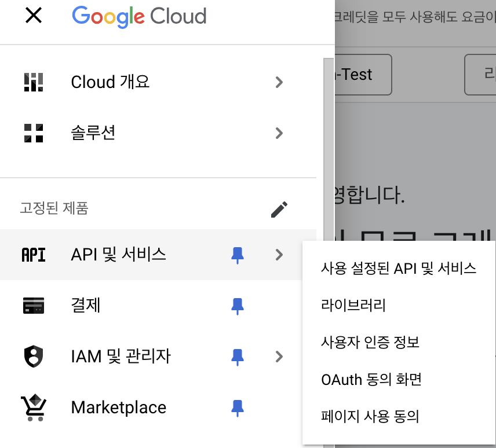Click the 결제 credit card icon

(x=34, y=306)
